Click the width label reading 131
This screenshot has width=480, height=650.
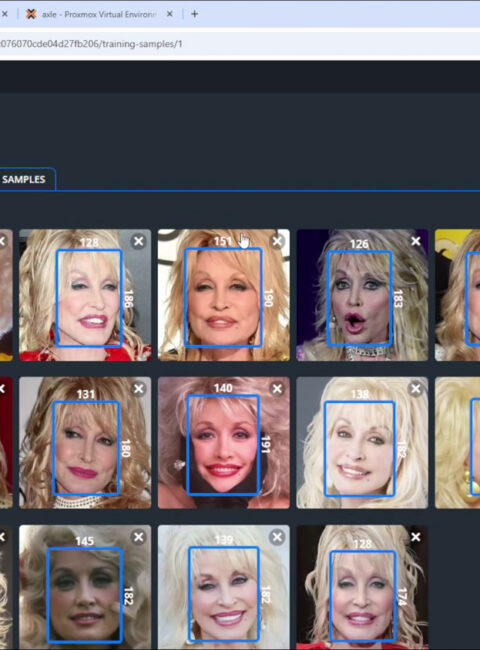coord(86,394)
